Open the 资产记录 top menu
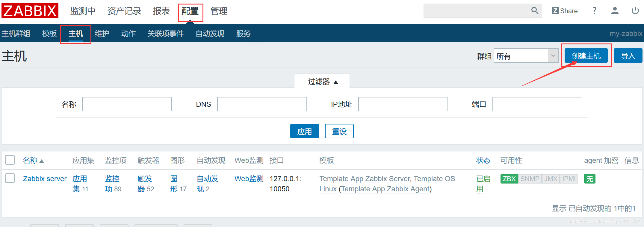Viewport: 644px width, 227px height. [x=124, y=11]
